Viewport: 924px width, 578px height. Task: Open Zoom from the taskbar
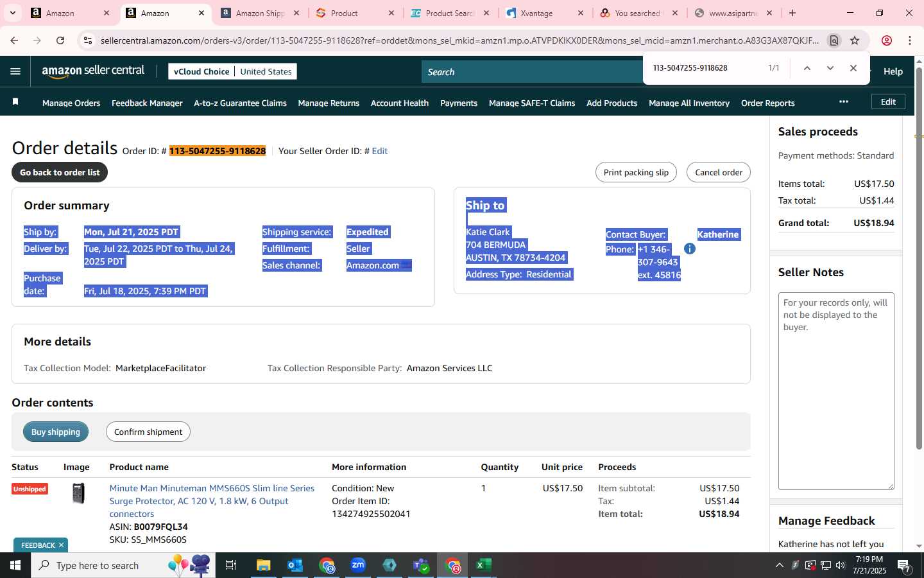358,565
